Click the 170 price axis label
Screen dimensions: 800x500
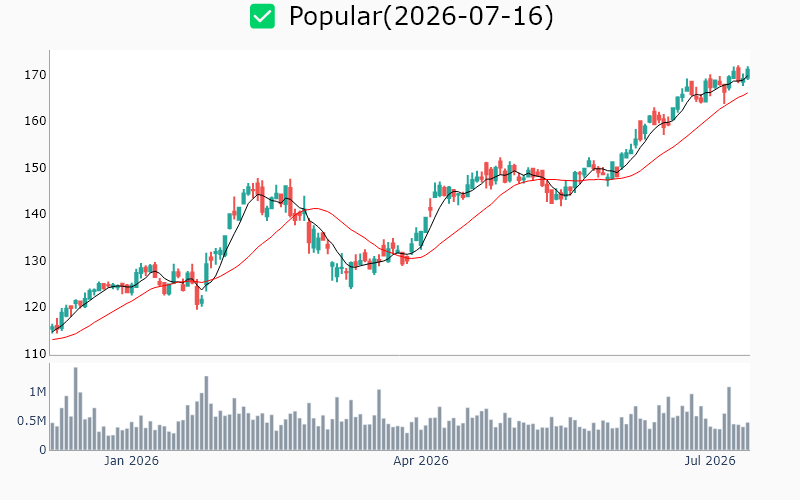pos(35,75)
